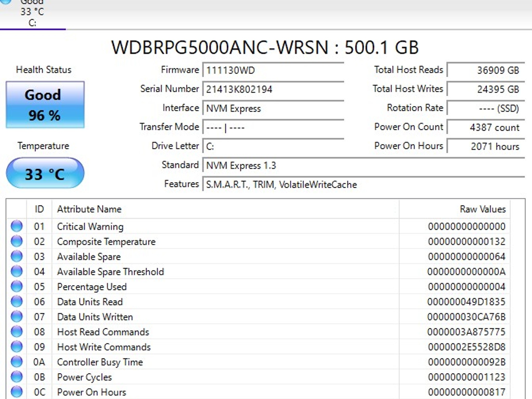Click the Interface field NVM Express
532x399 pixels.
pos(273,108)
